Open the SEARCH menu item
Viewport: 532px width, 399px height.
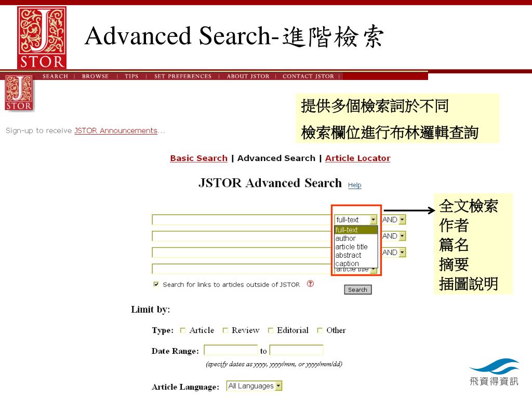55,76
